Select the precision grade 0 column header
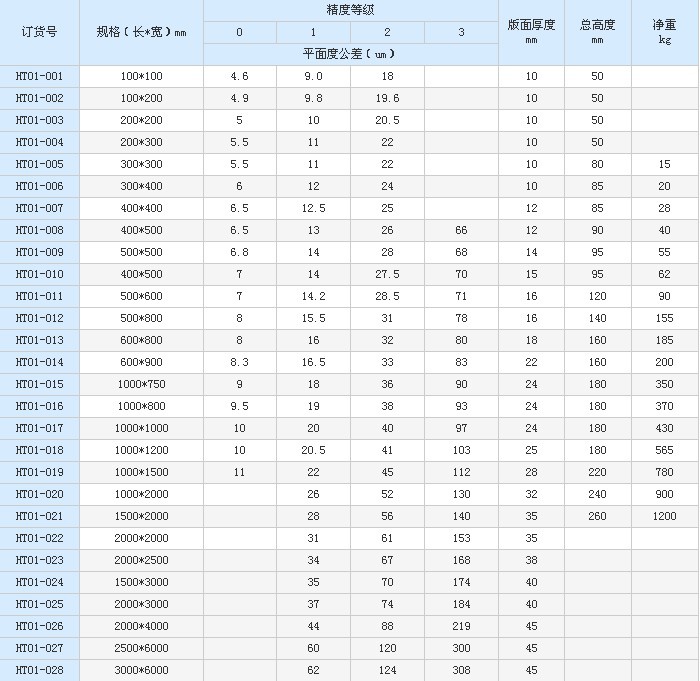The width and height of the screenshot is (700, 681). coord(240,32)
